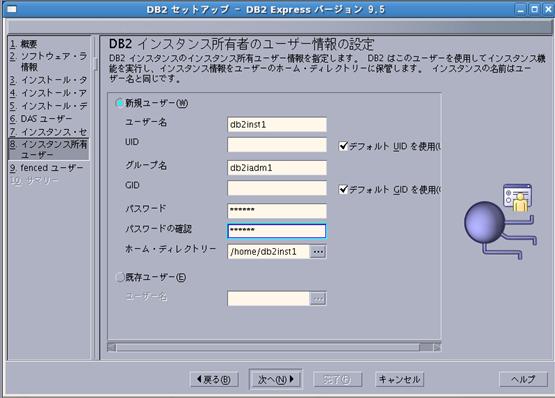Go to step 7 インスタンス・セ

click(x=48, y=132)
